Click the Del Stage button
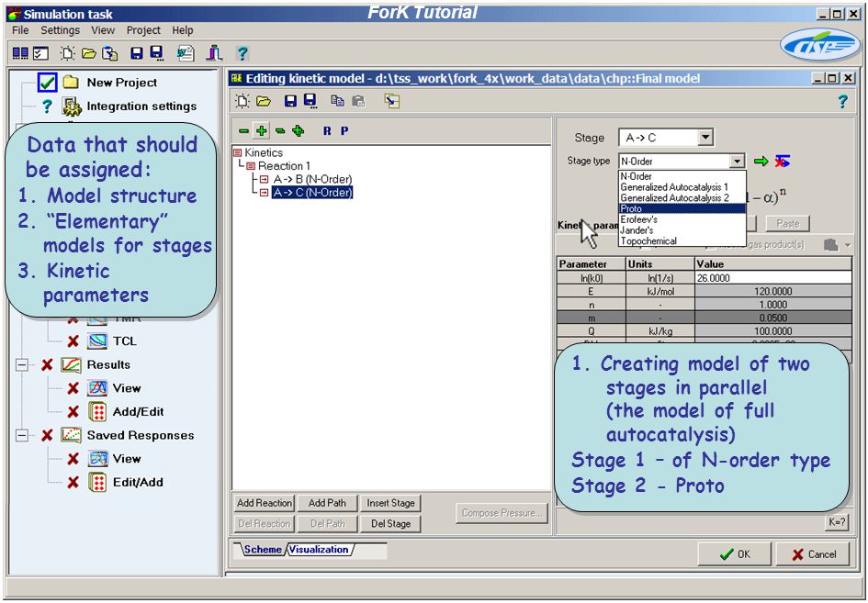 [390, 523]
